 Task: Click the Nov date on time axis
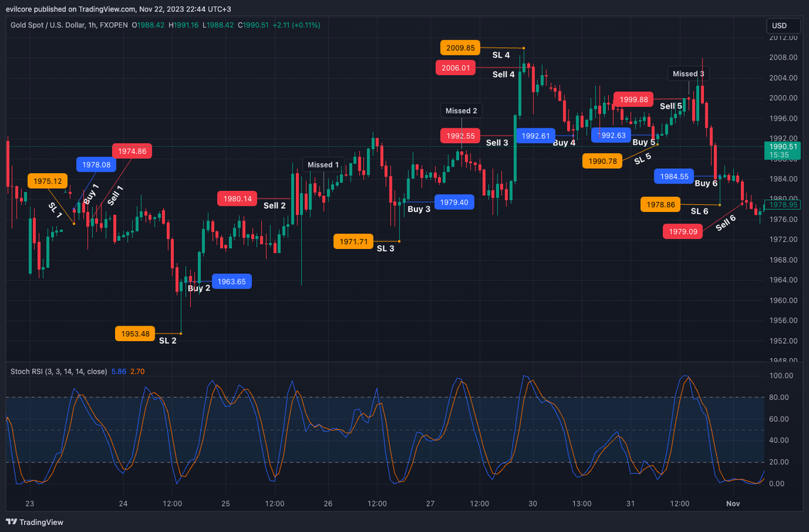pyautogui.click(x=732, y=504)
